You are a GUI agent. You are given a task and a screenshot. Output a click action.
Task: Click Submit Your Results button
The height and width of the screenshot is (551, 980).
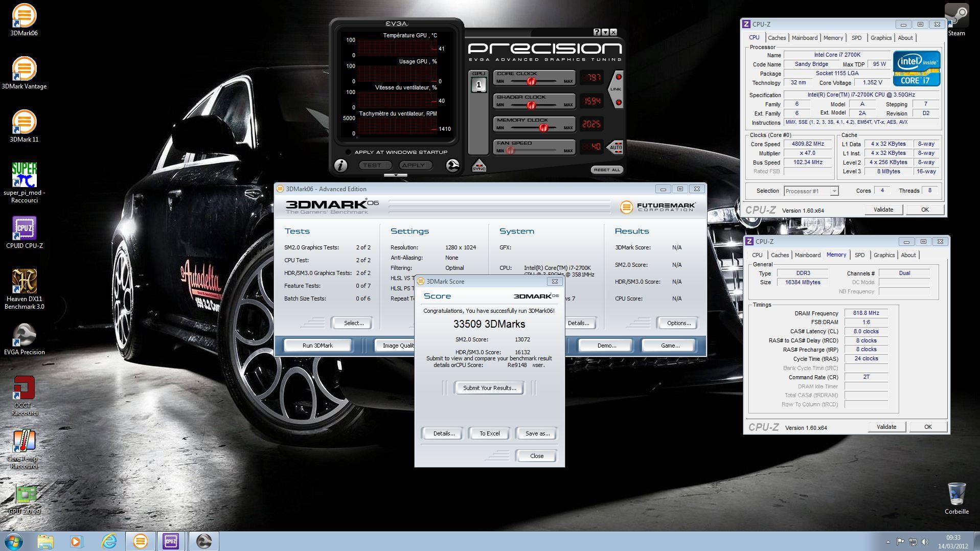489,388
